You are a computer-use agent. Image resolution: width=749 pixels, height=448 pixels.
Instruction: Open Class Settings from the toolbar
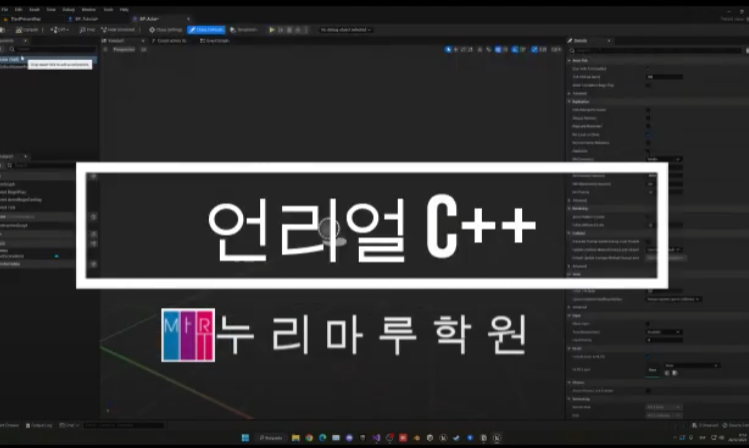tap(165, 30)
